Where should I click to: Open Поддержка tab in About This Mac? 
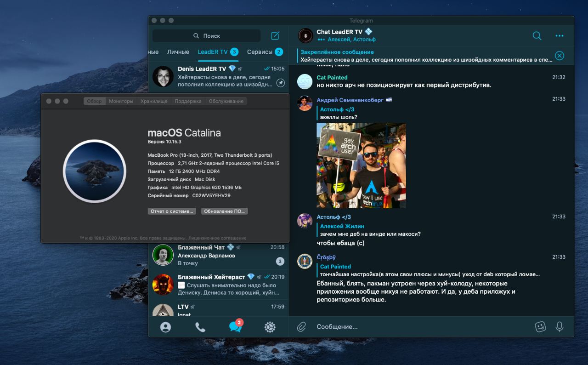(188, 101)
